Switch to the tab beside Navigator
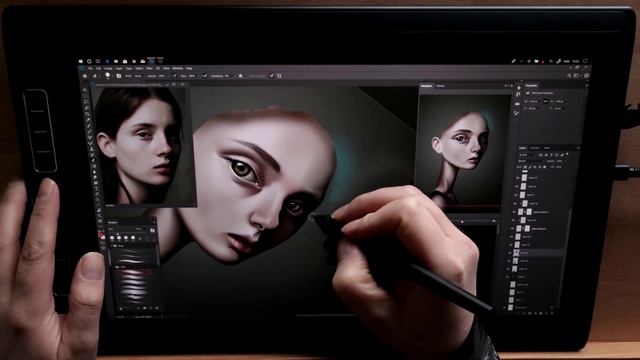 [x=440, y=86]
